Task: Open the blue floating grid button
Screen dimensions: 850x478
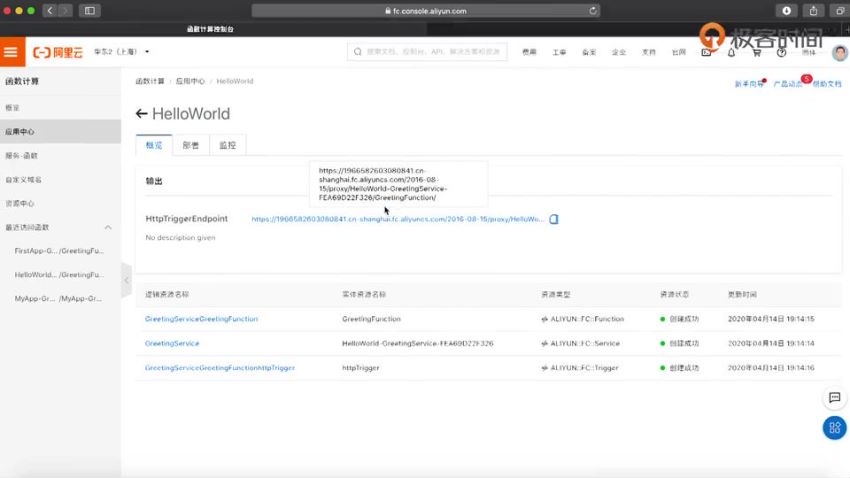Action: pyautogui.click(x=834, y=428)
